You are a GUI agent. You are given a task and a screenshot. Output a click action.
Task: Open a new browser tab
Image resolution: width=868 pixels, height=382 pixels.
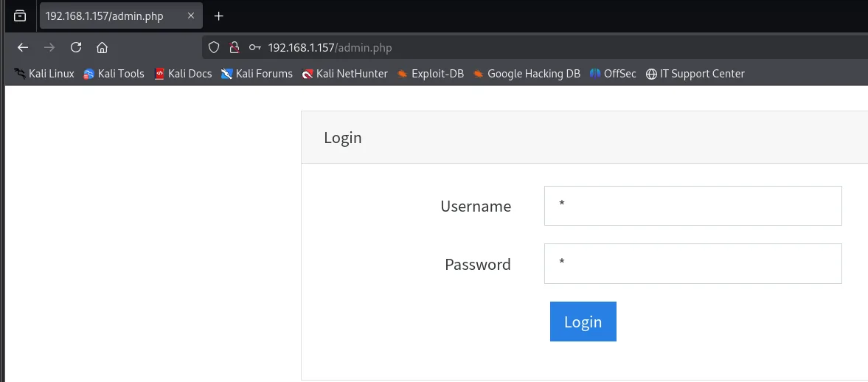click(x=219, y=16)
